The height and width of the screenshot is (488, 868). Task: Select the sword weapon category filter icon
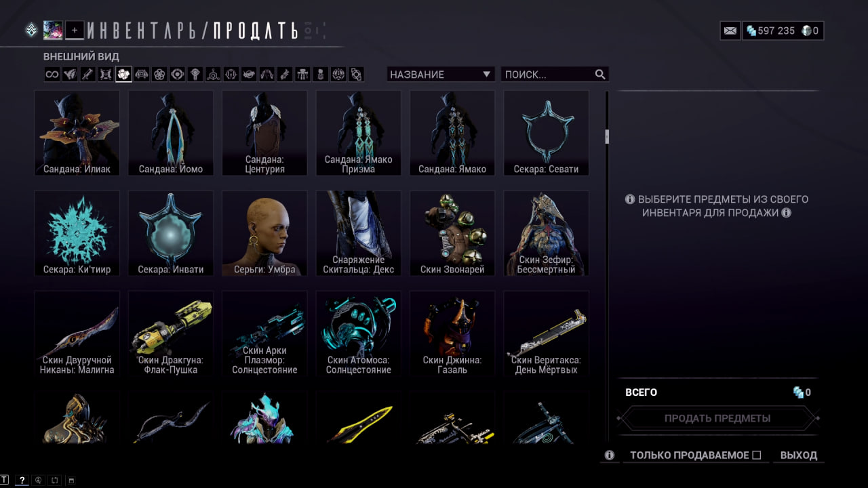point(87,75)
